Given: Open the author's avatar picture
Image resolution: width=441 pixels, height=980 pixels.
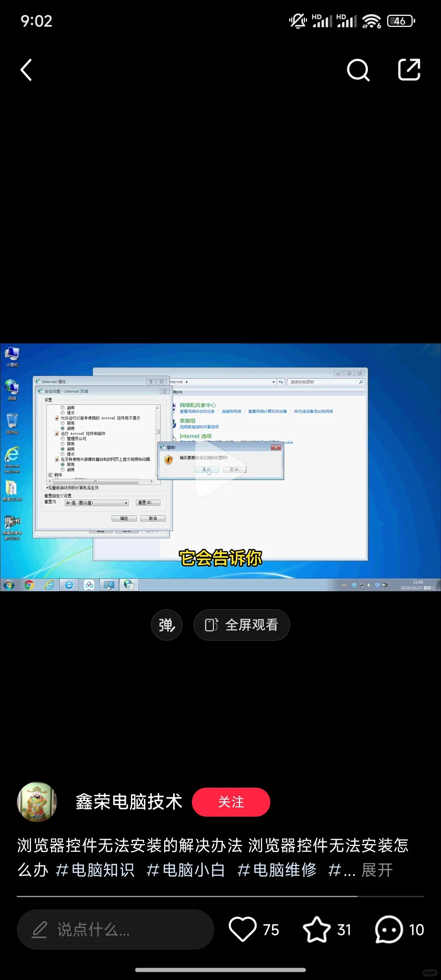Looking at the screenshot, I should [37, 802].
